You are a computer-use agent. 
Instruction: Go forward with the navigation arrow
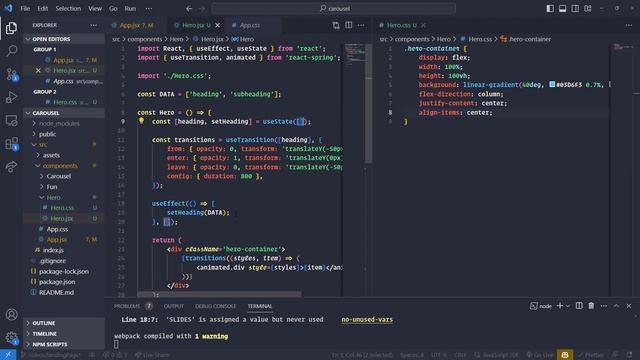(x=202, y=8)
